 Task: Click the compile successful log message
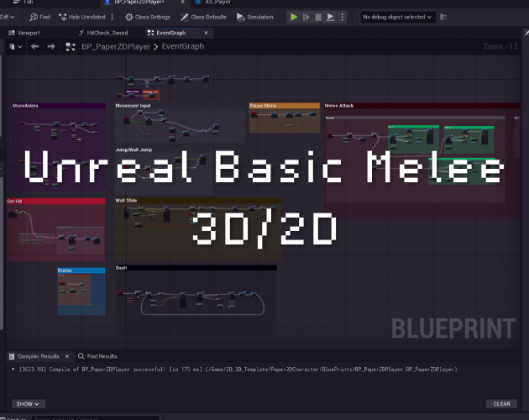point(238,370)
